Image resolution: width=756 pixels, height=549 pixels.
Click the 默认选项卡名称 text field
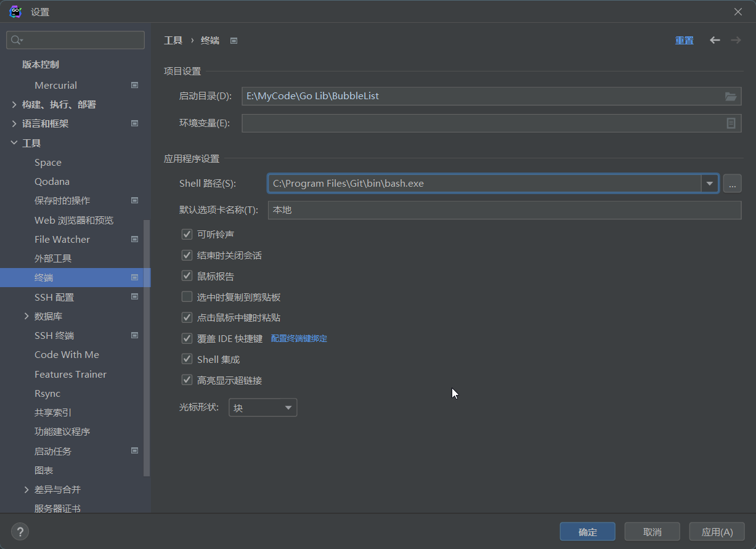tap(504, 210)
